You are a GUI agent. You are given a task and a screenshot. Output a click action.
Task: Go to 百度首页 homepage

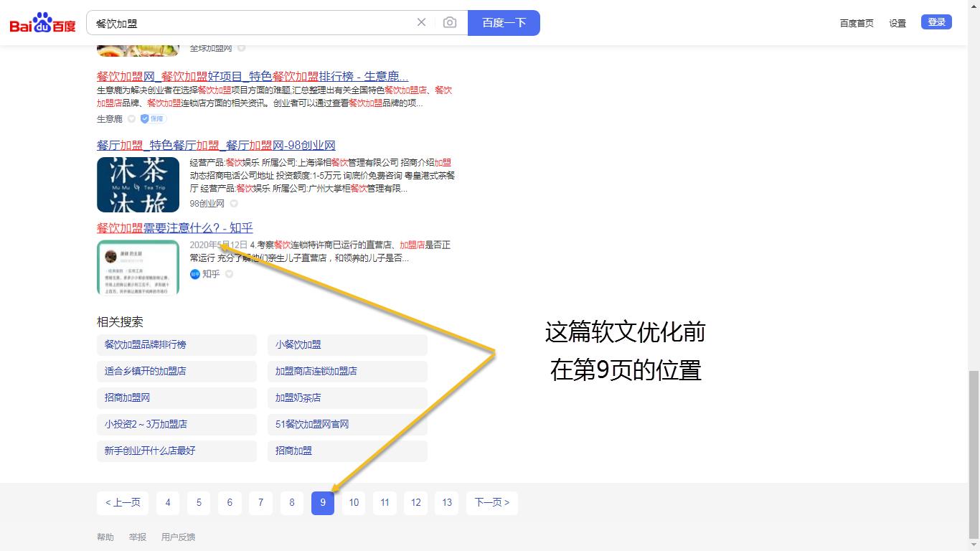click(857, 22)
